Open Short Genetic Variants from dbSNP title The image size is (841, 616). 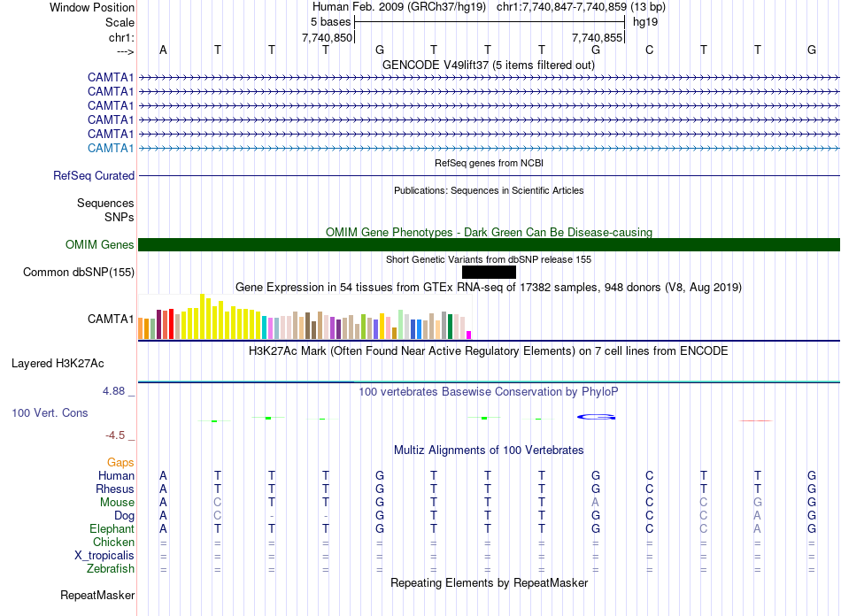point(489,259)
